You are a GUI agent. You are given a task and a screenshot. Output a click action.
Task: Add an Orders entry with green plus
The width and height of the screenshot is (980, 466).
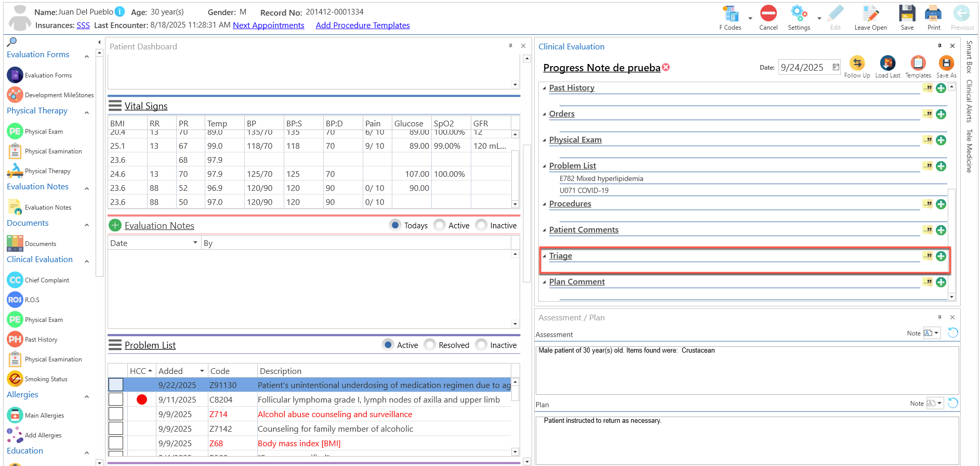tap(941, 114)
